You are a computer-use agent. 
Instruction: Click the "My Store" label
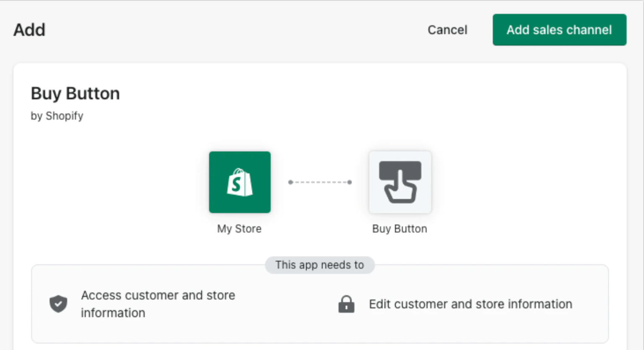click(x=239, y=229)
